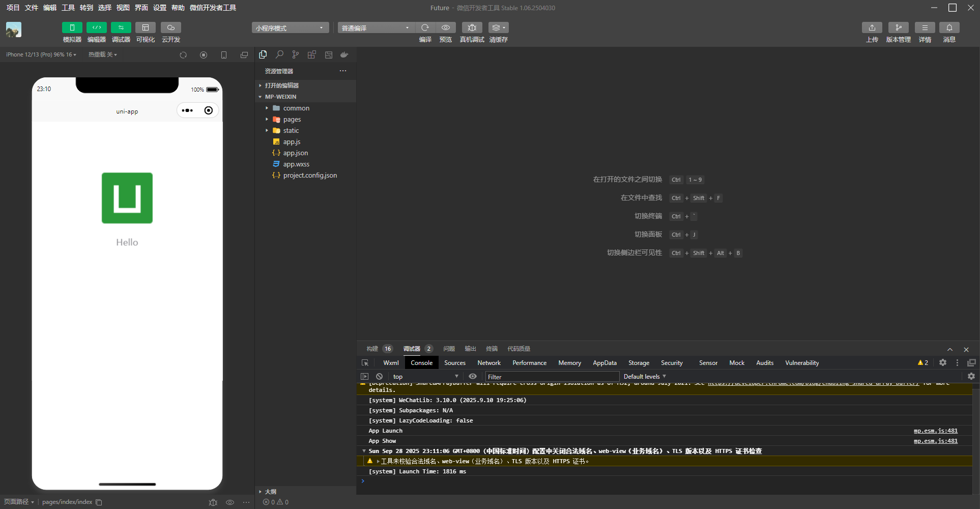Switch to the Network tab
The width and height of the screenshot is (980, 509).
(489, 363)
